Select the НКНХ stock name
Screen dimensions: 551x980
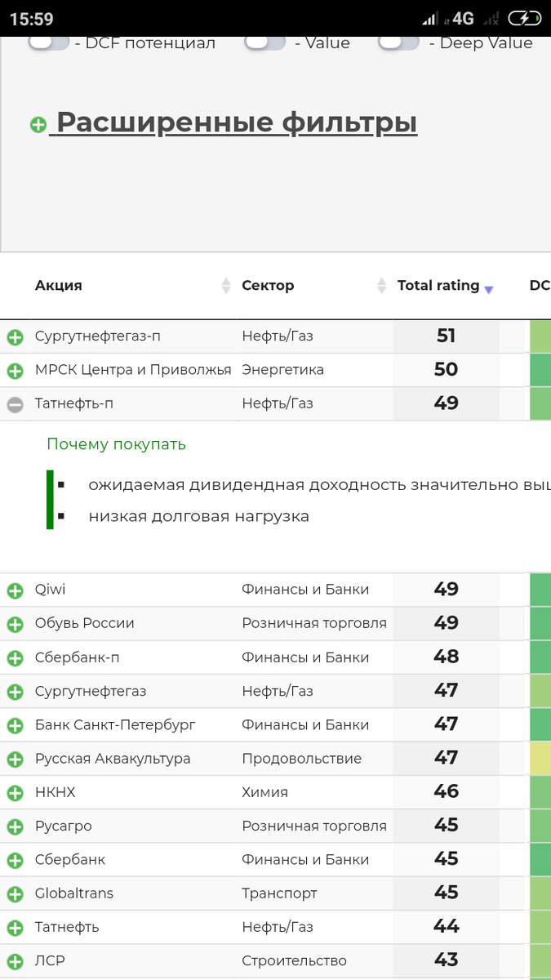click(55, 792)
